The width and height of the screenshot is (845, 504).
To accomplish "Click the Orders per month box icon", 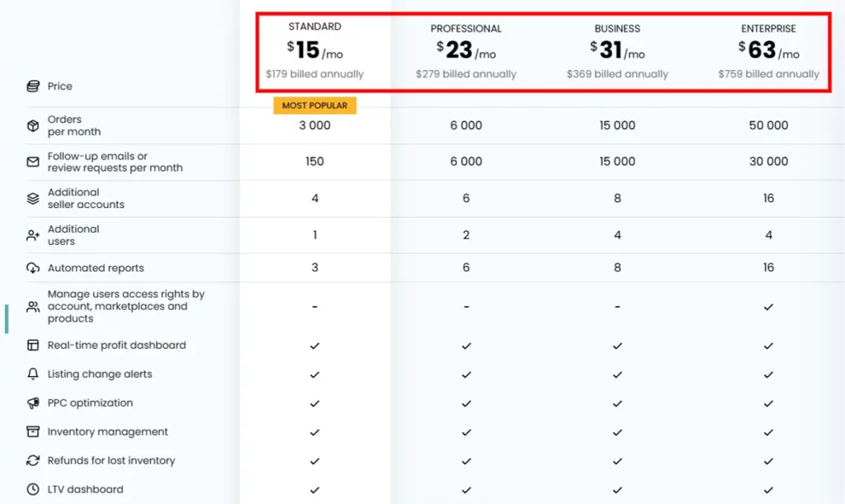I will click(x=33, y=125).
